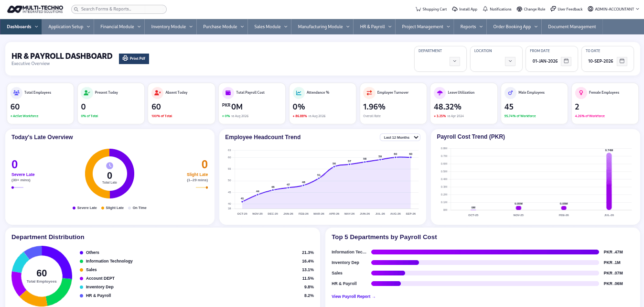Expand the Application Setup menu

pos(68,27)
